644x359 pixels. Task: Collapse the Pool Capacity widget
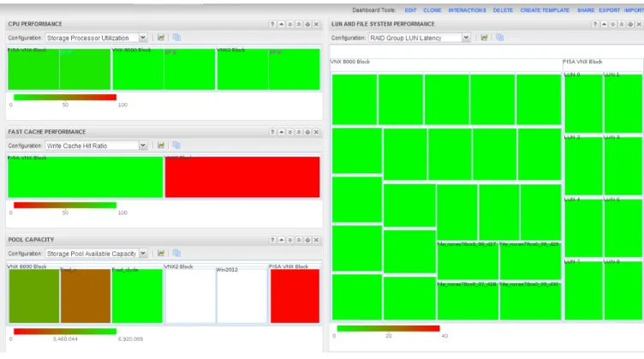coord(282,240)
